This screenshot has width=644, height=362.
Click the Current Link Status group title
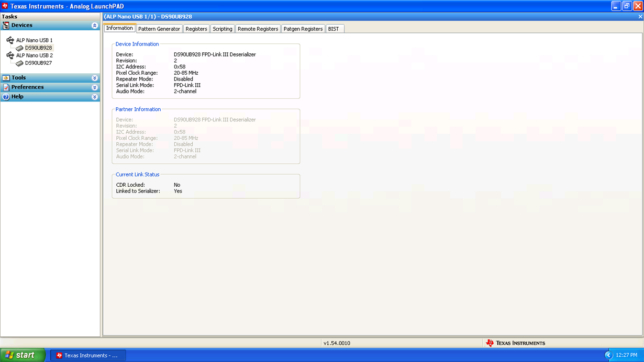click(x=138, y=175)
